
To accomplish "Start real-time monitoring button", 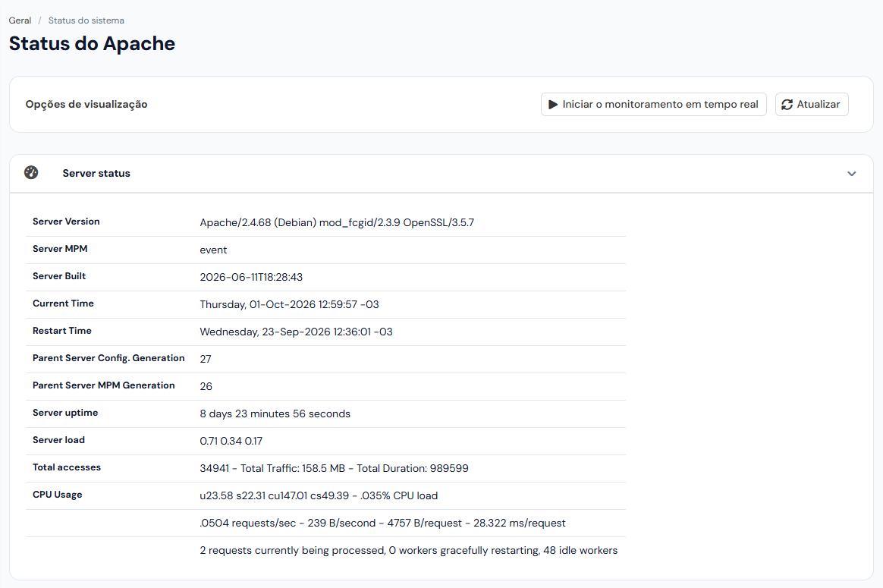I will pyautogui.click(x=653, y=104).
